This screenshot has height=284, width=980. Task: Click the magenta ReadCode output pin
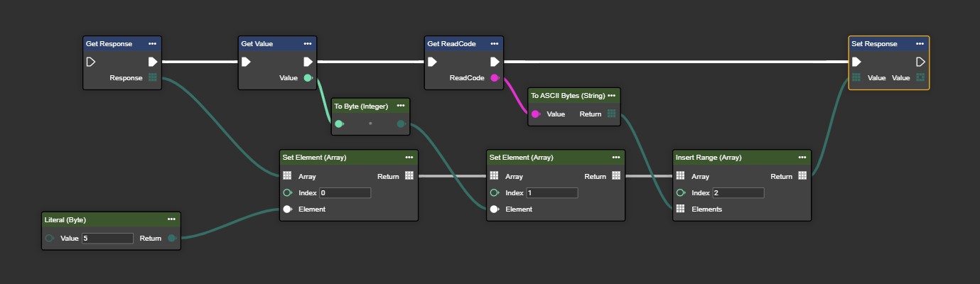pyautogui.click(x=495, y=78)
